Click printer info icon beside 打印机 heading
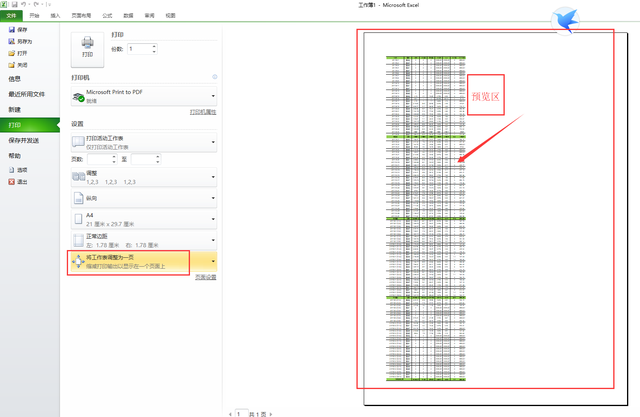640x417 pixels. (x=215, y=77)
